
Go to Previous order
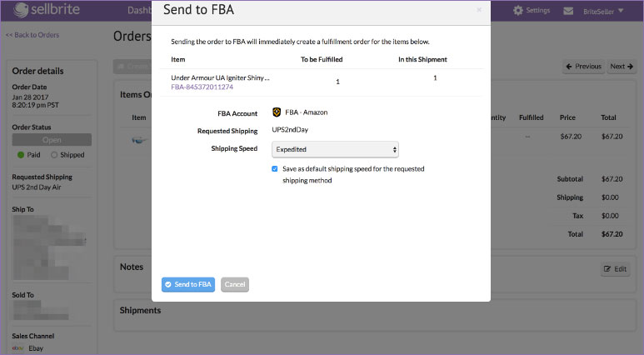coord(583,66)
